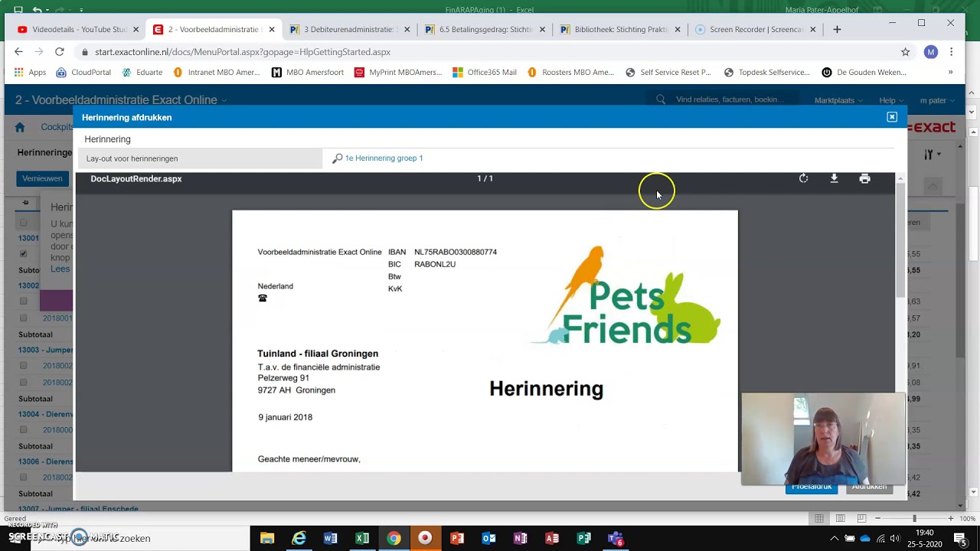Click the Vernieuwen button
The image size is (980, 551).
point(42,178)
